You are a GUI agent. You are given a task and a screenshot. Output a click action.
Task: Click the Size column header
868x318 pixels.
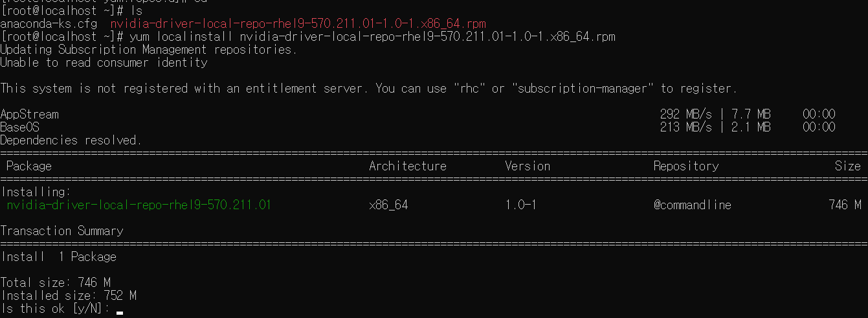848,166
